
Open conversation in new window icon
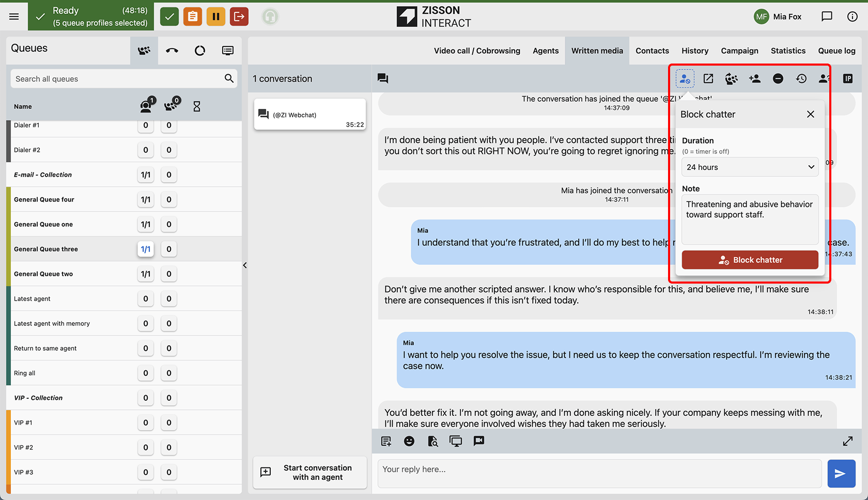(x=708, y=79)
